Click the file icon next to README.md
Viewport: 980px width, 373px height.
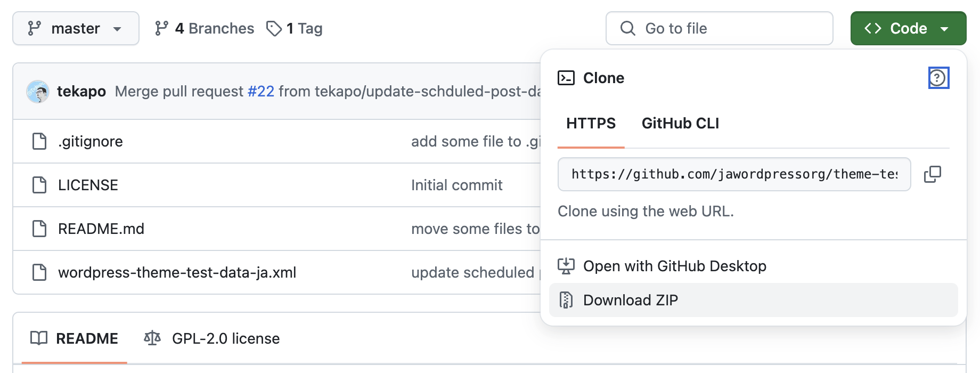[x=39, y=229]
